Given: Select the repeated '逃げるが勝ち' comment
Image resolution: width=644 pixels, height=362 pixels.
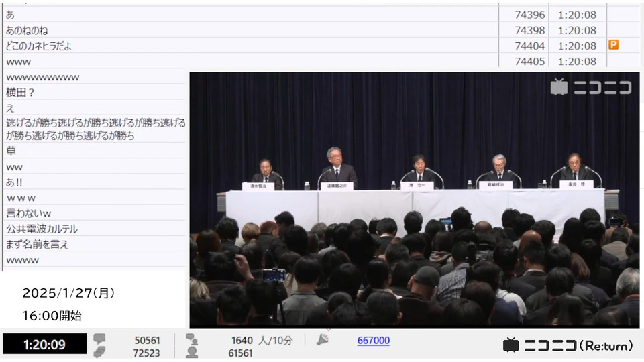Looking at the screenshot, I should pyautogui.click(x=95, y=129).
